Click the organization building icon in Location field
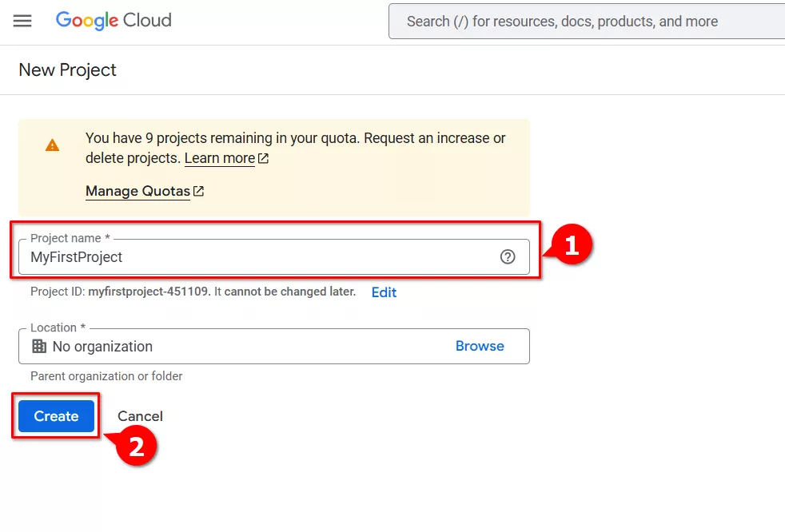The width and height of the screenshot is (785, 532). pos(39,346)
